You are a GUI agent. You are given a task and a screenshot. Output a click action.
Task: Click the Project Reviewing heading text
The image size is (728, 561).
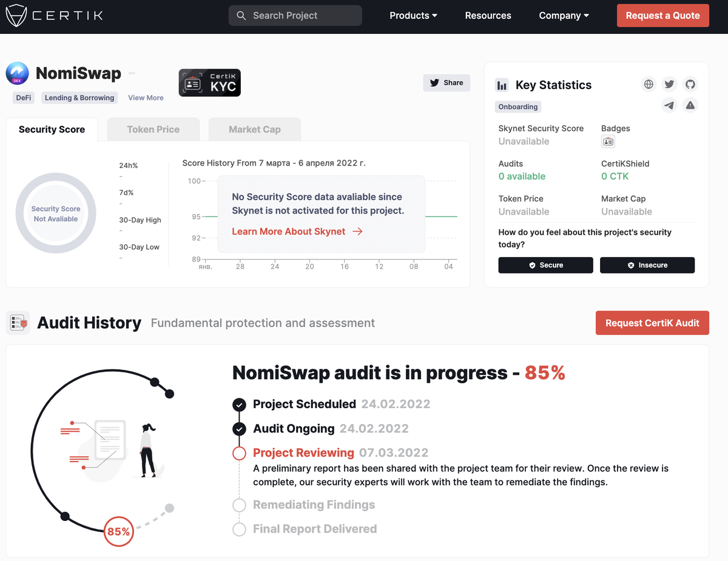pyautogui.click(x=303, y=453)
